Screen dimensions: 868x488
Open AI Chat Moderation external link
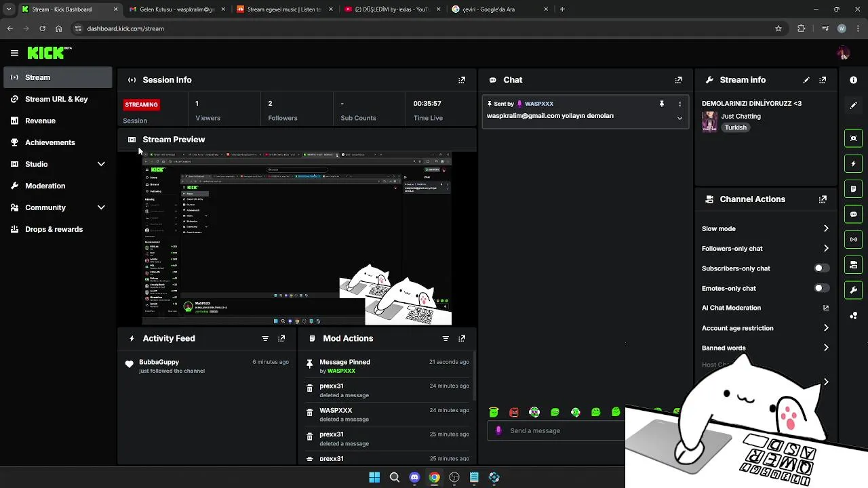[825, 308]
